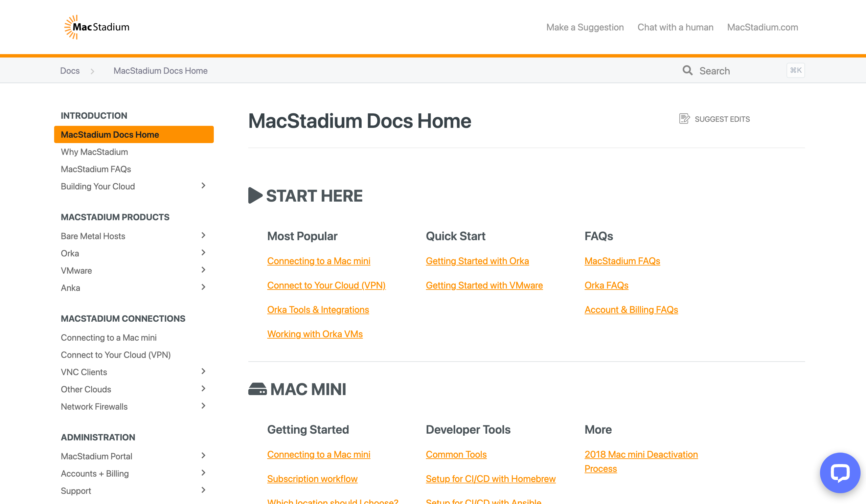The width and height of the screenshot is (866, 504).
Task: Click MACSTADIUM CONNECTIONS sidebar heading
Action: coord(123,319)
